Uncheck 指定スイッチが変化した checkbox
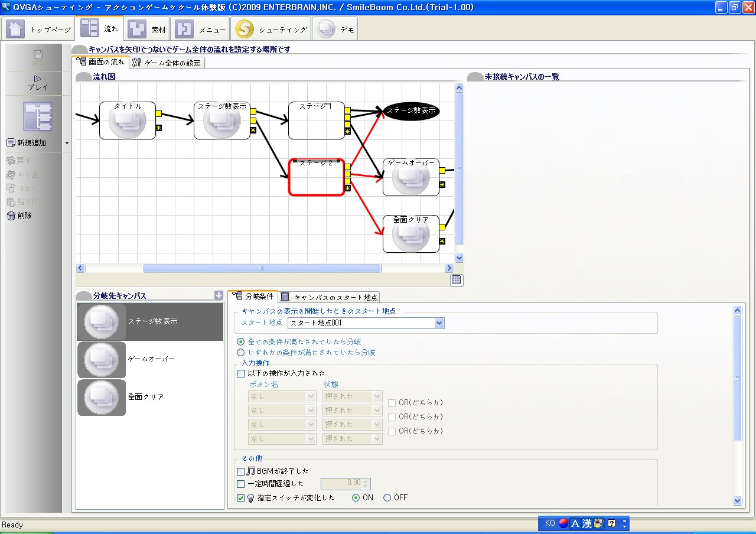The width and height of the screenshot is (756, 534). click(x=240, y=498)
